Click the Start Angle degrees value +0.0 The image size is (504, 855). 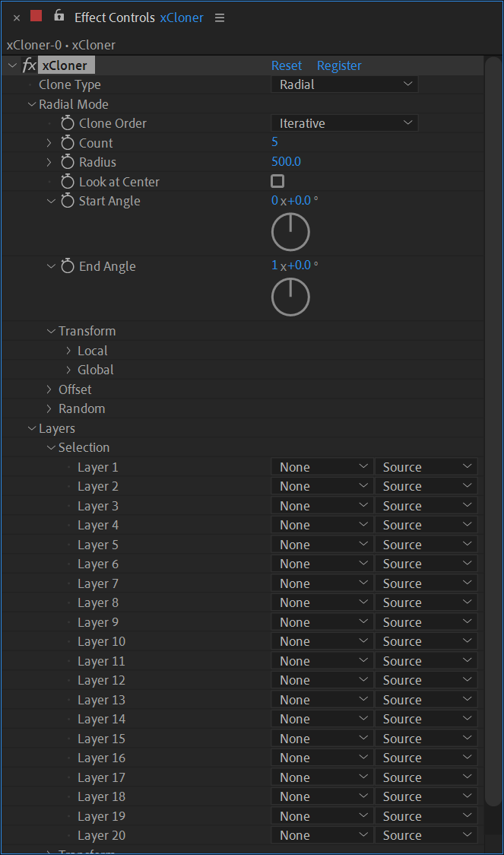(299, 200)
